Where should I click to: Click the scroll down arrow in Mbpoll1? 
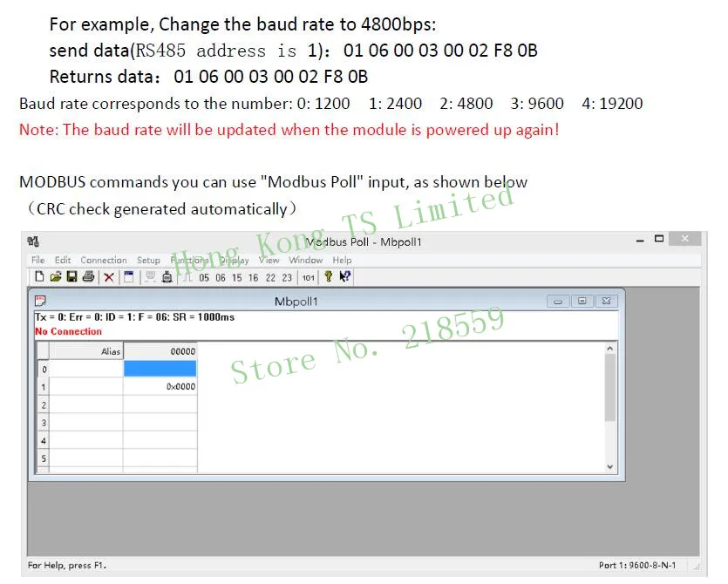click(610, 466)
